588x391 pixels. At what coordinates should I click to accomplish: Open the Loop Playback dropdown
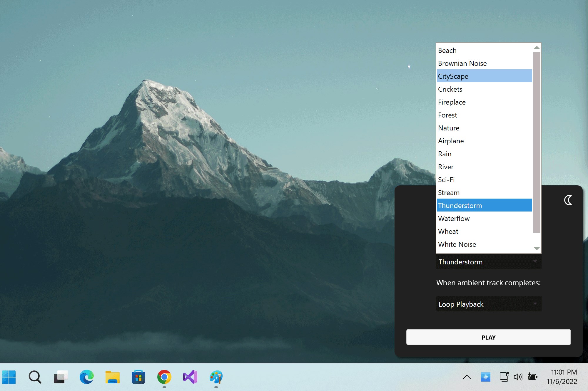tap(488, 304)
